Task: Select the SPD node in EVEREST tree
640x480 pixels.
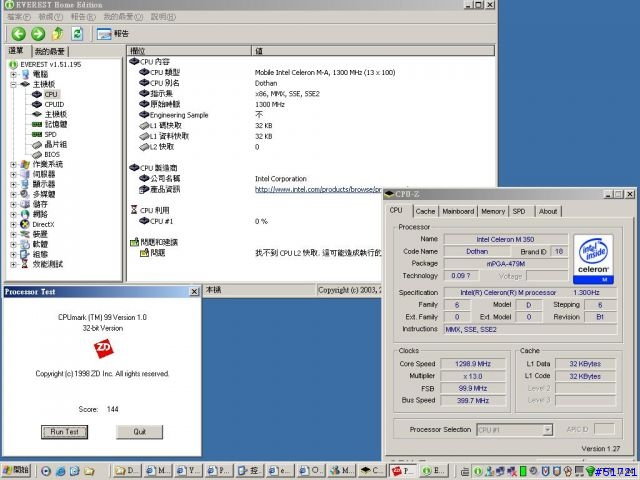Action: click(50, 134)
